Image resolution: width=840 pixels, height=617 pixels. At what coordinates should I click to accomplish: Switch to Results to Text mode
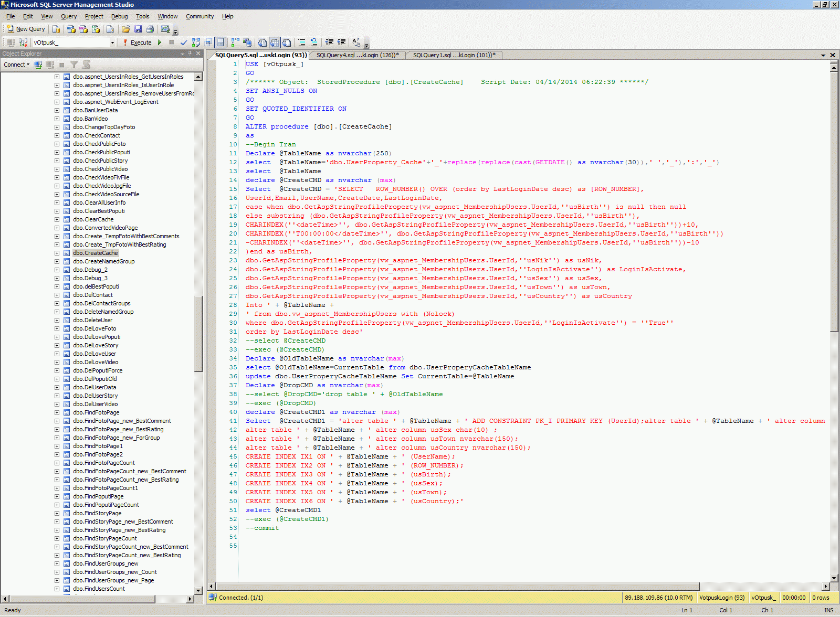262,42
